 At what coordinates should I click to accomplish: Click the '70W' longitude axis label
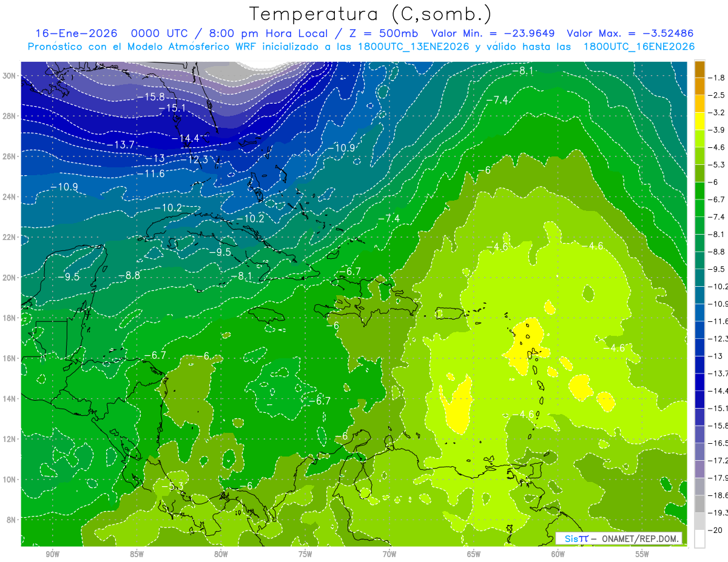coord(389,554)
